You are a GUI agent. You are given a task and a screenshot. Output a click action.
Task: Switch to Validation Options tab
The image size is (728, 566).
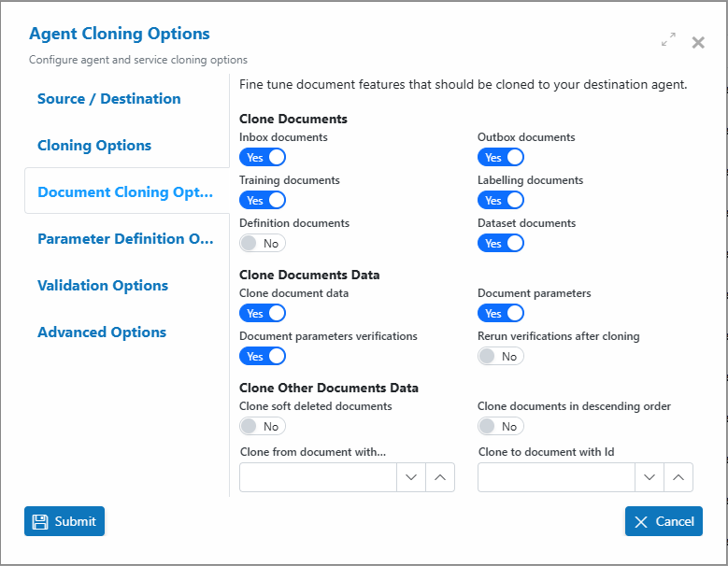point(103,285)
